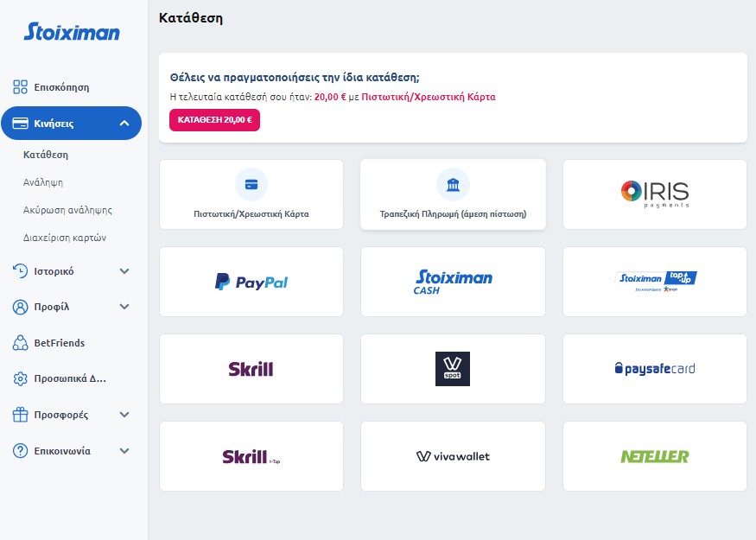Expand the Προσφορές section
The image size is (756, 540).
(x=124, y=415)
